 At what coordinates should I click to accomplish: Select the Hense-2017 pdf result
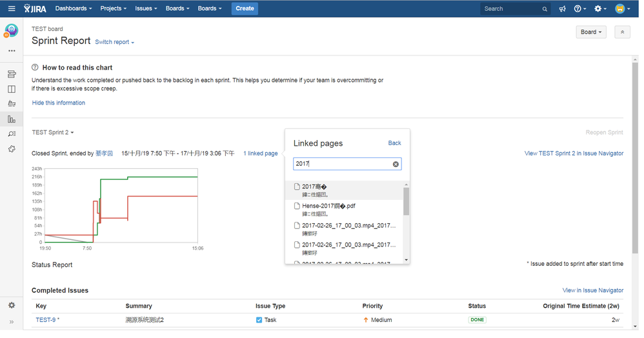click(x=344, y=210)
